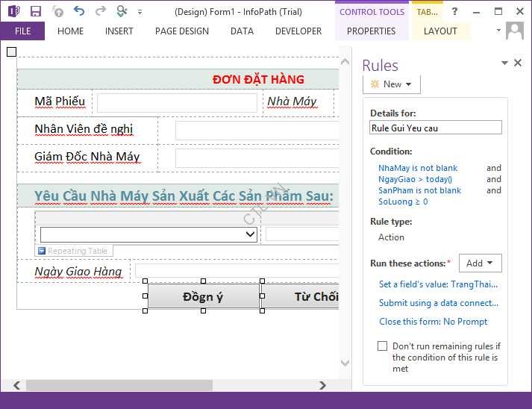This screenshot has width=532, height=409.
Task: Open the Help question mark icon
Action: 455,11
